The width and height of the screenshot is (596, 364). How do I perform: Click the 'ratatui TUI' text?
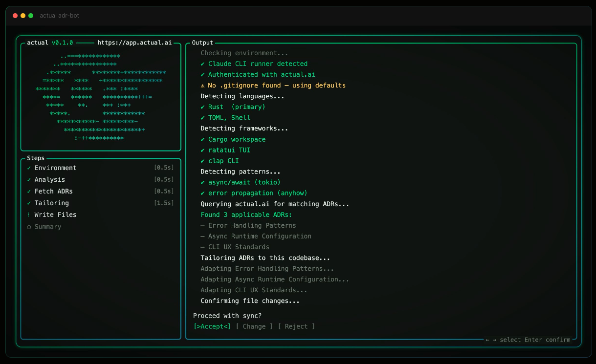[229, 150]
